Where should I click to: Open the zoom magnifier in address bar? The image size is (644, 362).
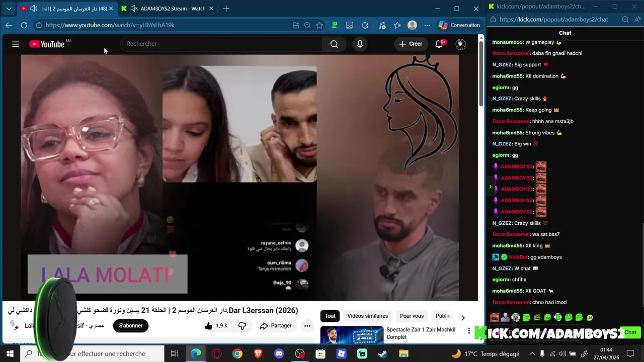307,25
